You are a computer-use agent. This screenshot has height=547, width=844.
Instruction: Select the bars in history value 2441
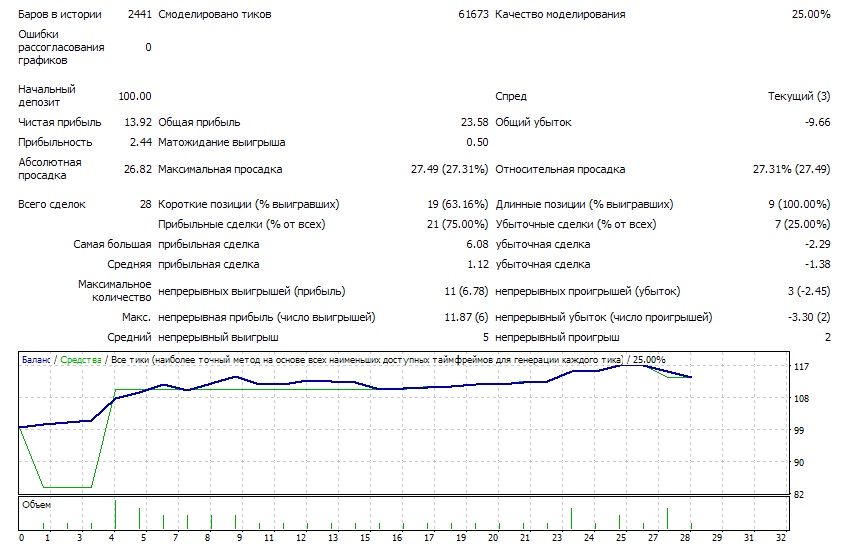click(140, 15)
